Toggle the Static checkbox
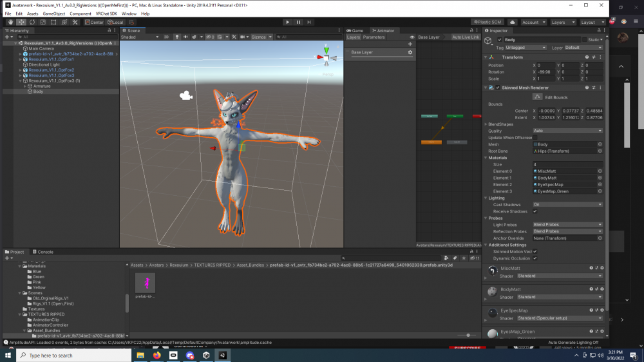 coord(585,40)
